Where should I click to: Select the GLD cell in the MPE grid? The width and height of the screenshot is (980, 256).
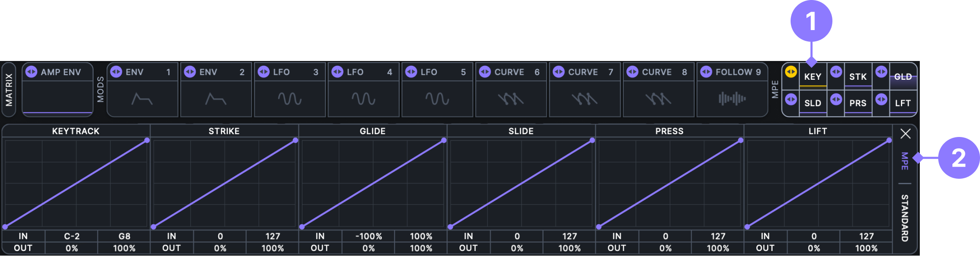(903, 76)
